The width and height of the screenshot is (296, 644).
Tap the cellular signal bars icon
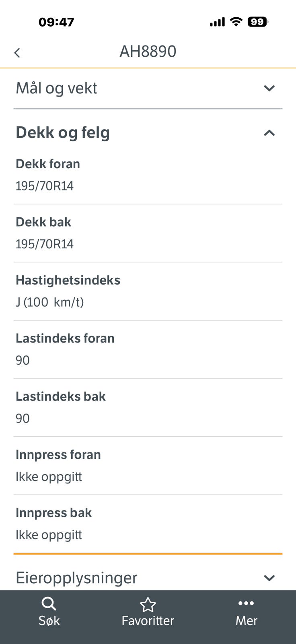[217, 22]
